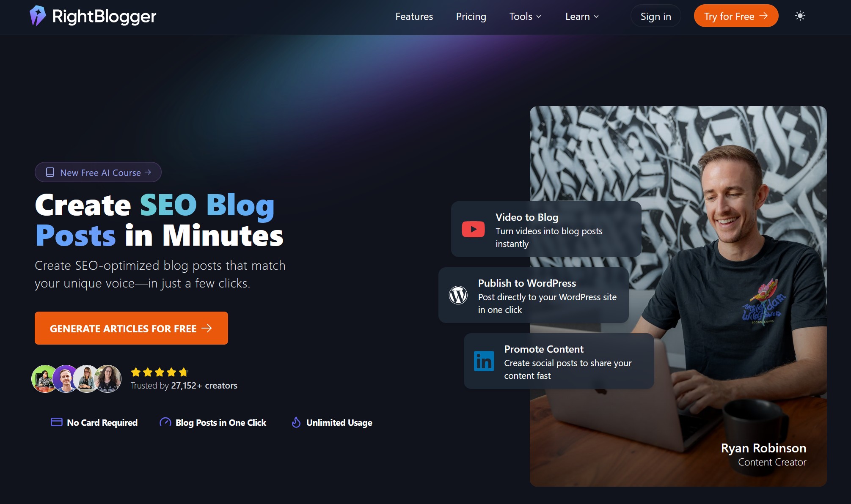Expand the Learn dropdown menu

click(x=581, y=16)
